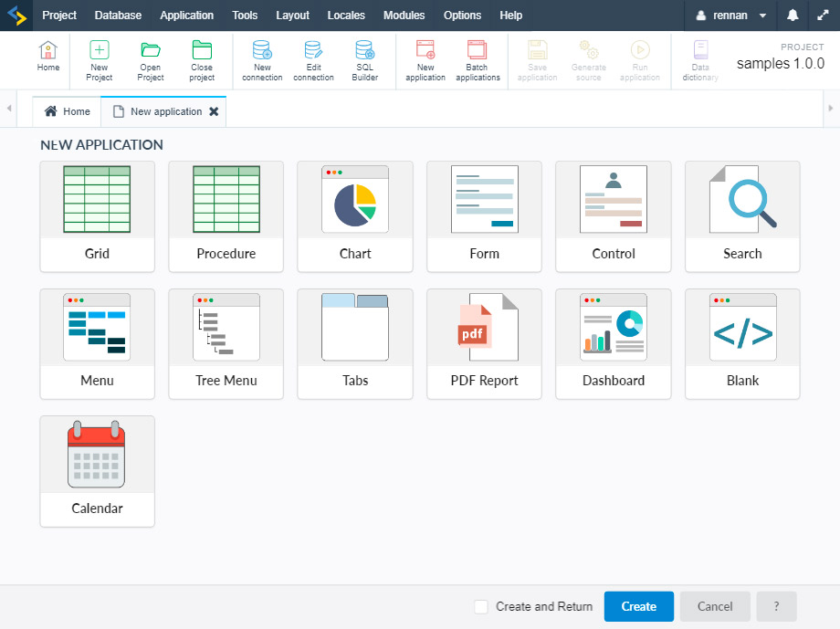Click the fullscreen expand arrows icon
Viewport: 840px width, 629px height.
point(823,16)
